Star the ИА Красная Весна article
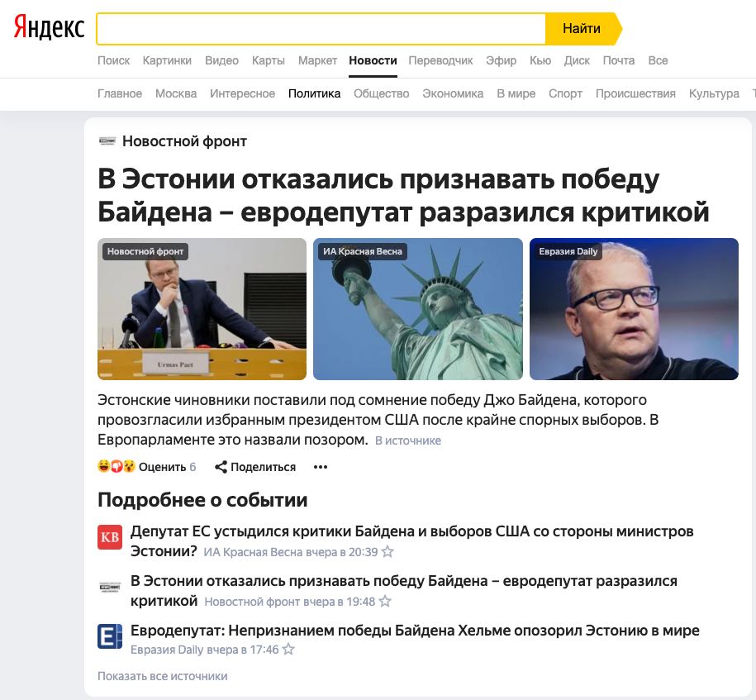 tap(388, 551)
